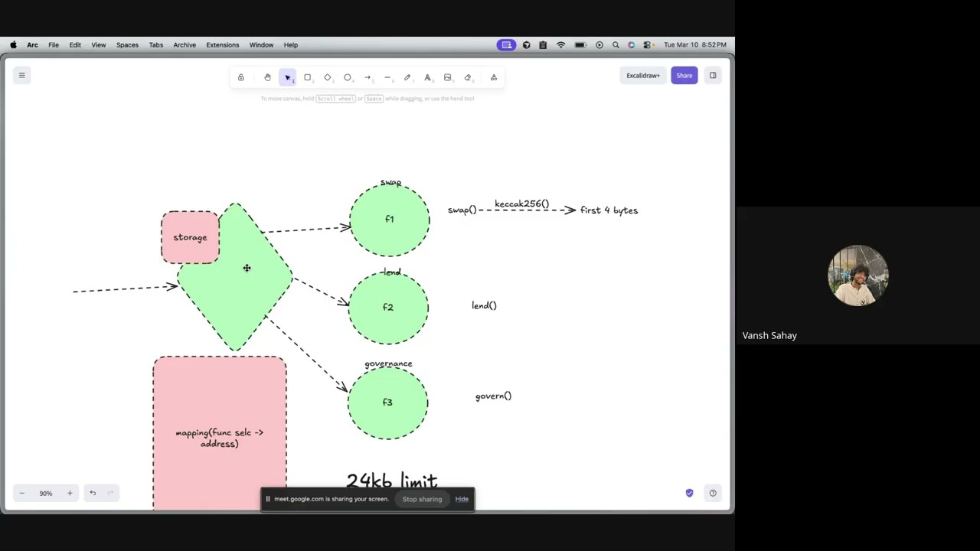Click the govern() text label
Screen dimensions: 980x551
pos(493,396)
